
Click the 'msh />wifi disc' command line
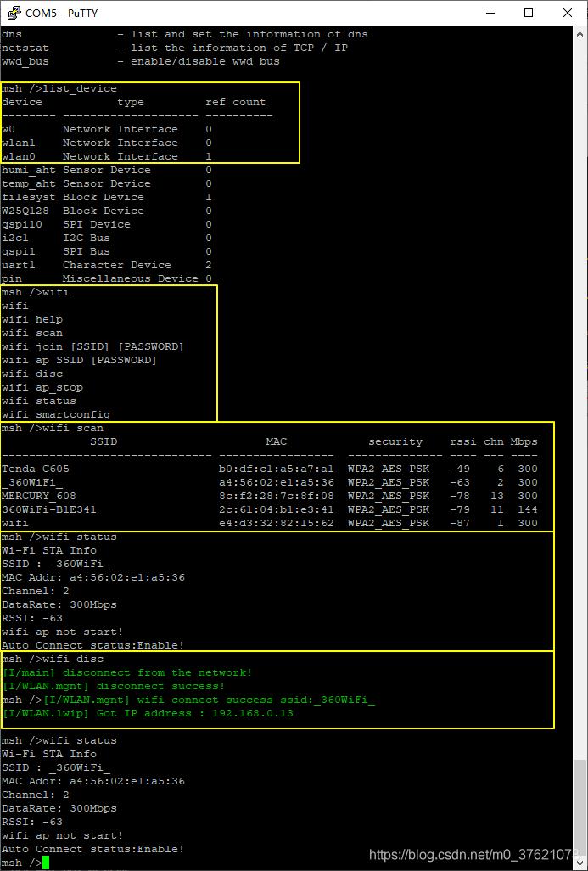pos(53,660)
